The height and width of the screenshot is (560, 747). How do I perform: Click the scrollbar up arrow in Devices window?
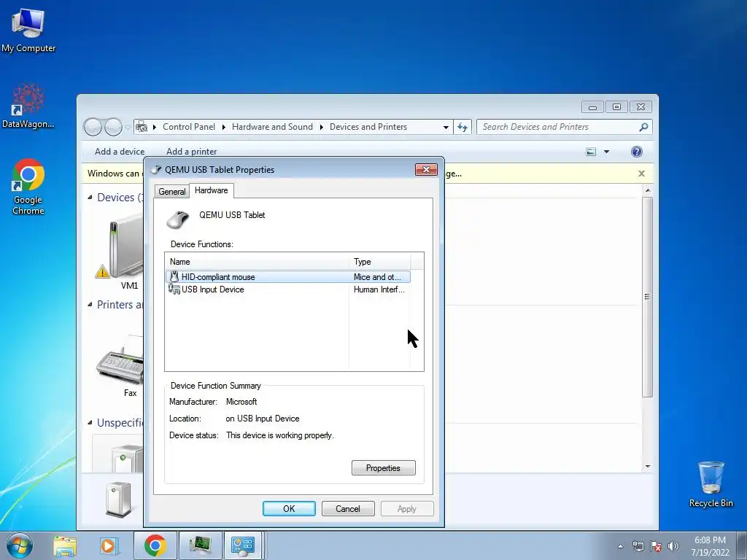pos(648,190)
